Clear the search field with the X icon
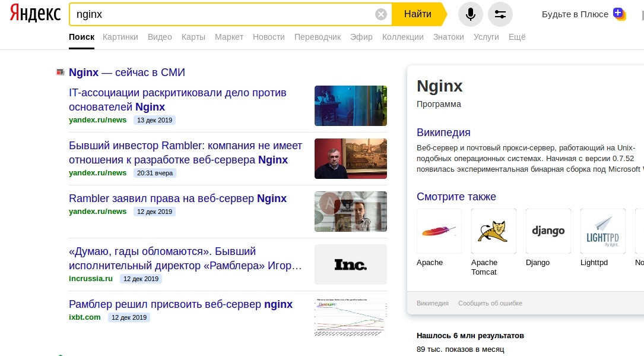The height and width of the screenshot is (356, 644). click(381, 14)
